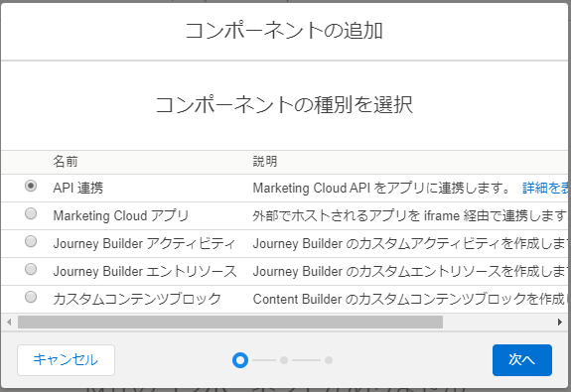Click the API 連携 row label
The height and width of the screenshot is (392, 571).
tap(78, 189)
